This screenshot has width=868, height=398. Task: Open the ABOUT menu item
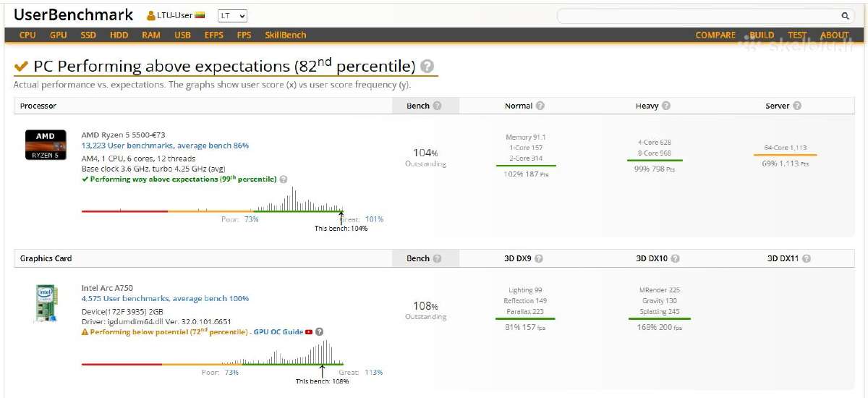(x=835, y=35)
